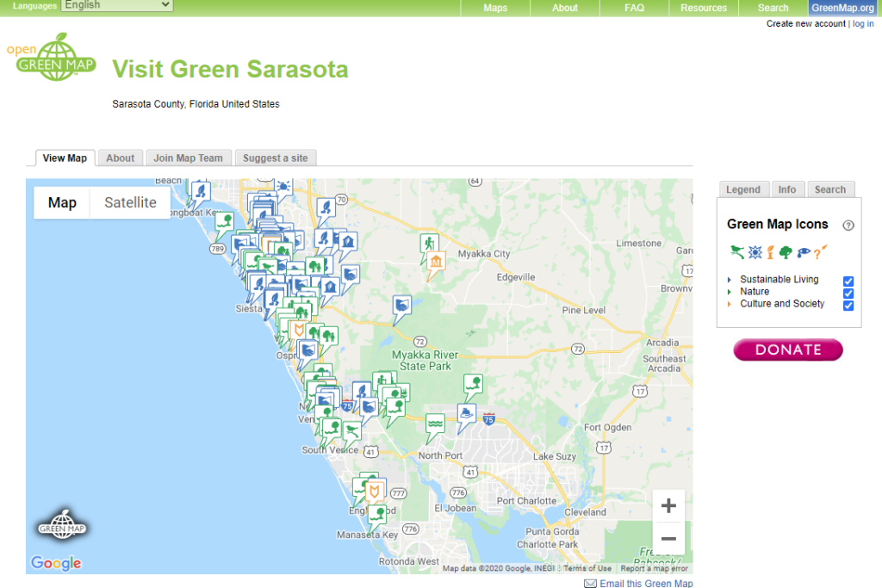The height and width of the screenshot is (588, 882).
Task: Switch to the Join Map Team tab
Action: [x=188, y=158]
